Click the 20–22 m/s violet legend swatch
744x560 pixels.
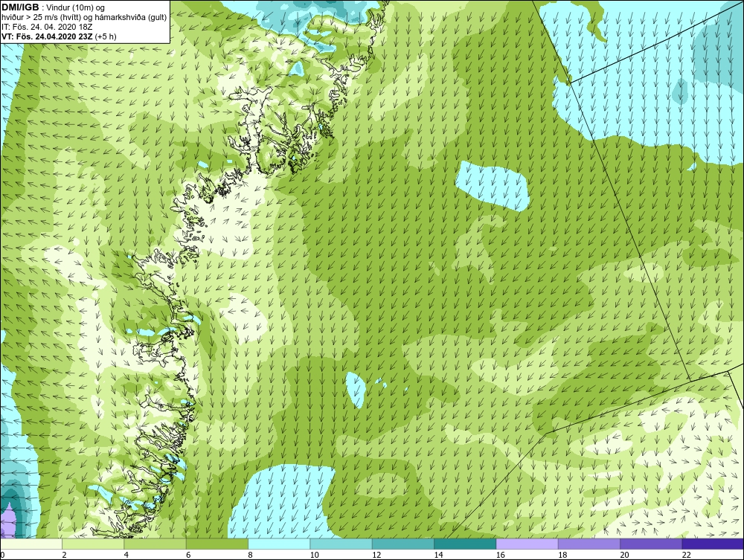[x=651, y=544]
